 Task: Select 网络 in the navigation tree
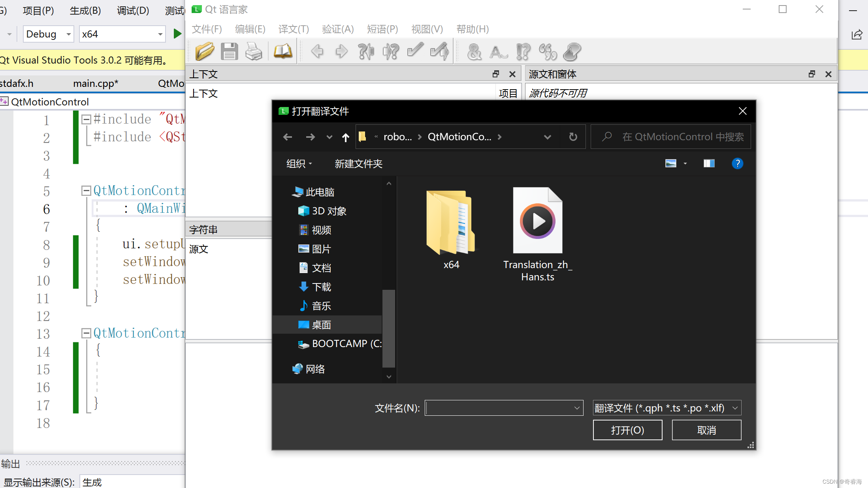[308, 369]
